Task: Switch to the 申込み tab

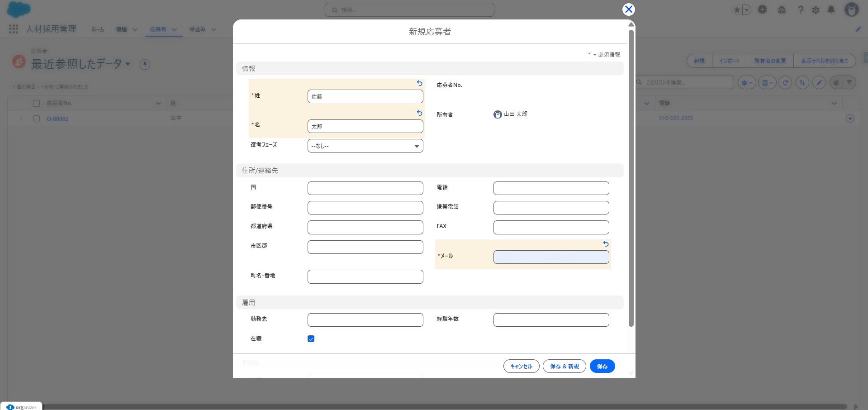Action: (197, 29)
